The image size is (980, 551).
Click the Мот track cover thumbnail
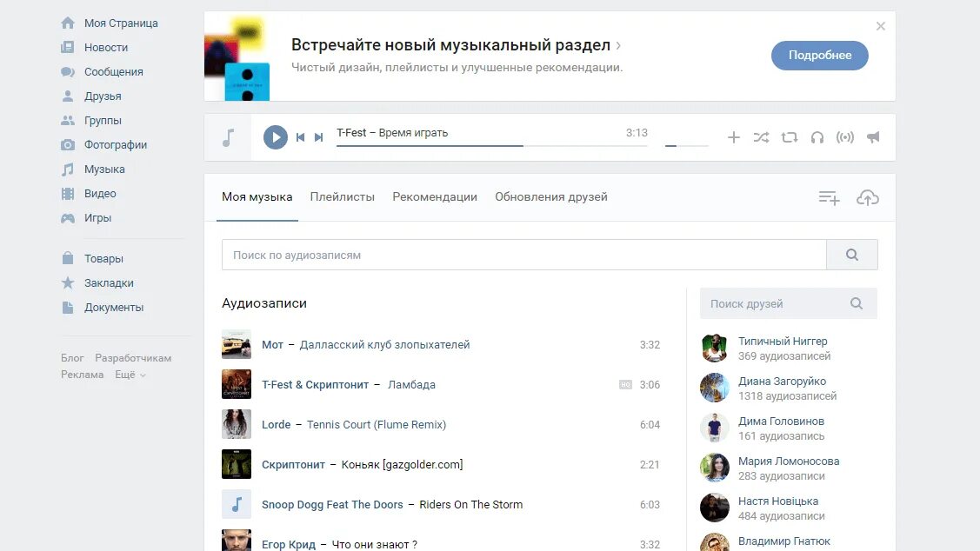pos(237,344)
